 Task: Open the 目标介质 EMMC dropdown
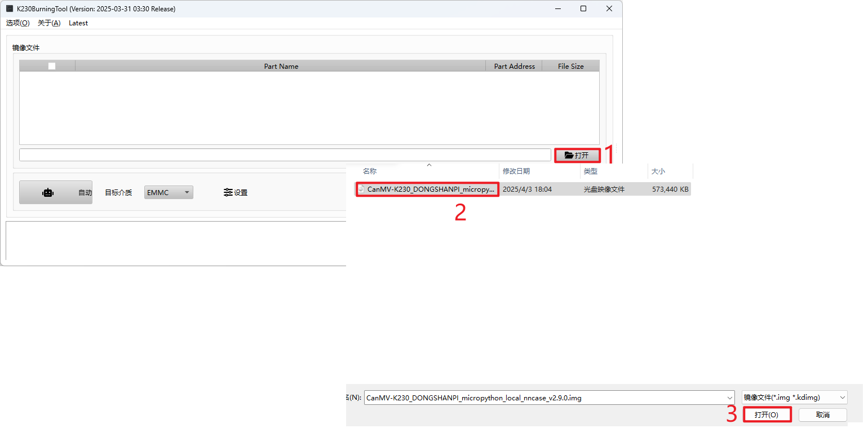169,192
